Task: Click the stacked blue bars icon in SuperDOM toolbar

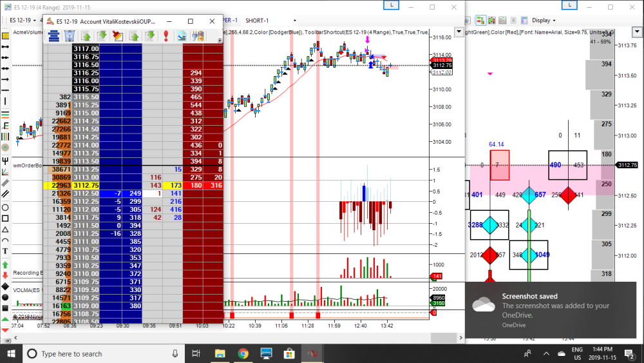Action: point(53,36)
